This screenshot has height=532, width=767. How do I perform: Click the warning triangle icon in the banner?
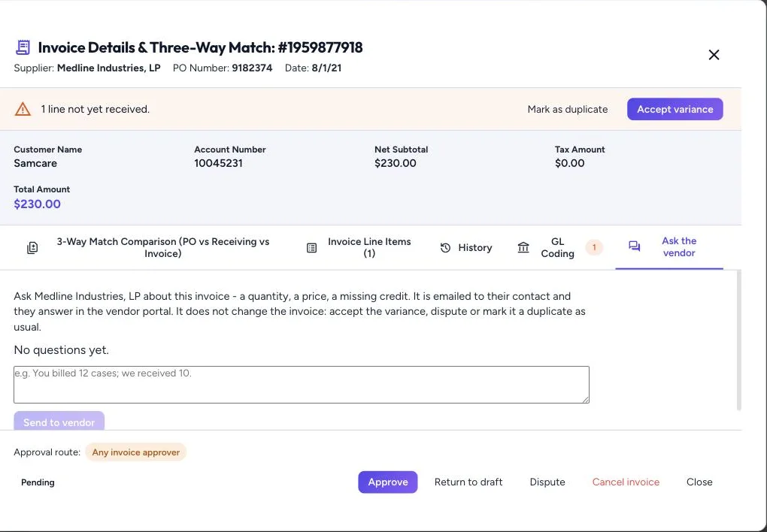(x=23, y=109)
